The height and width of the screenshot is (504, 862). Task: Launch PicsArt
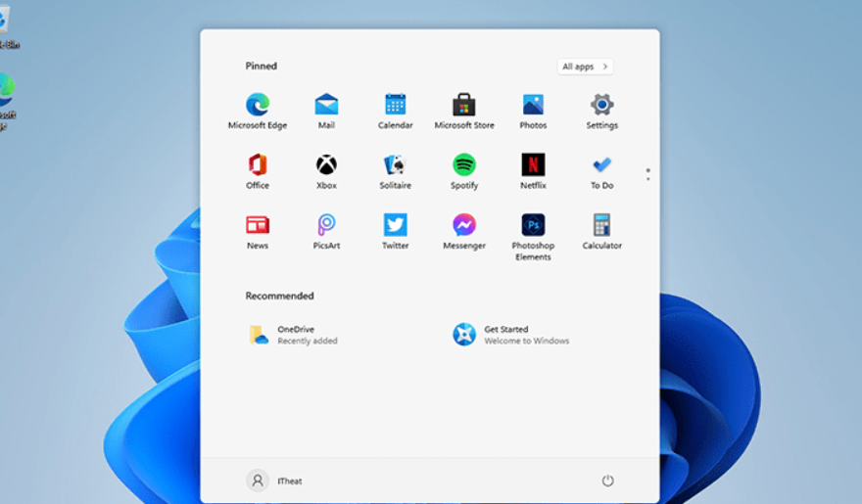326,226
